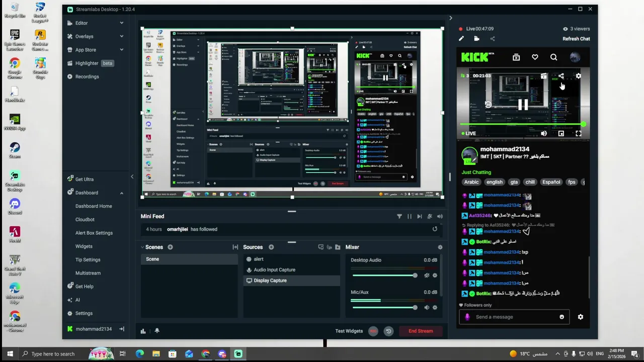Open Tip Settings
644x362 pixels.
point(88,259)
